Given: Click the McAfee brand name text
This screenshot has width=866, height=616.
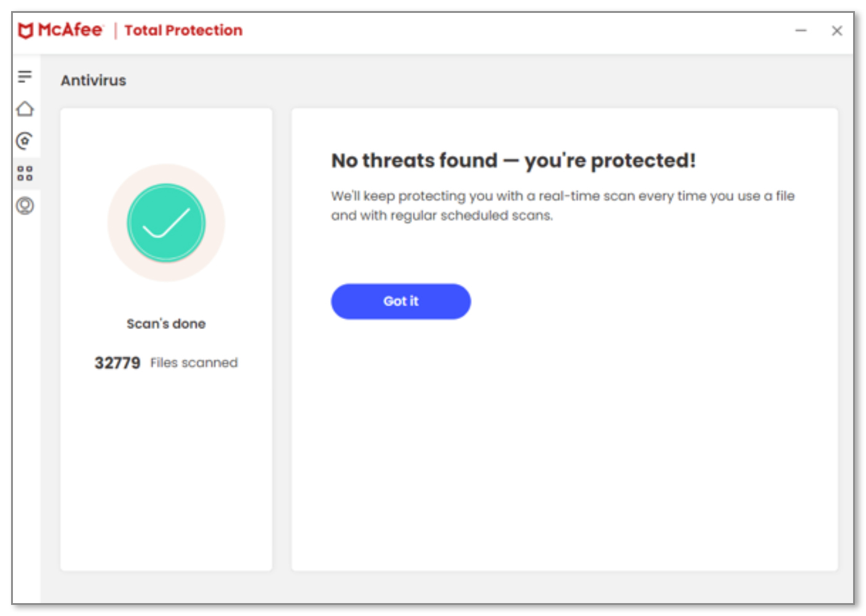Looking at the screenshot, I should click(x=70, y=30).
